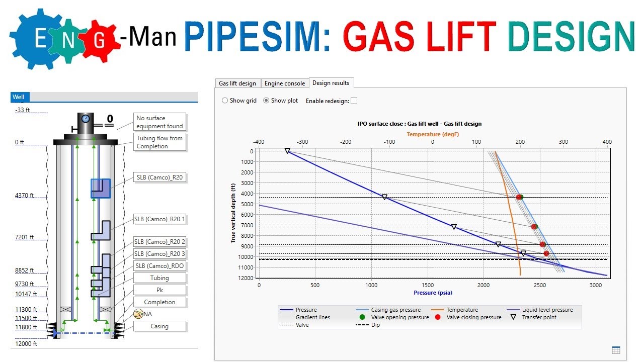
Task: Select the wellhead pressure gauge icon
Action: [x=85, y=119]
